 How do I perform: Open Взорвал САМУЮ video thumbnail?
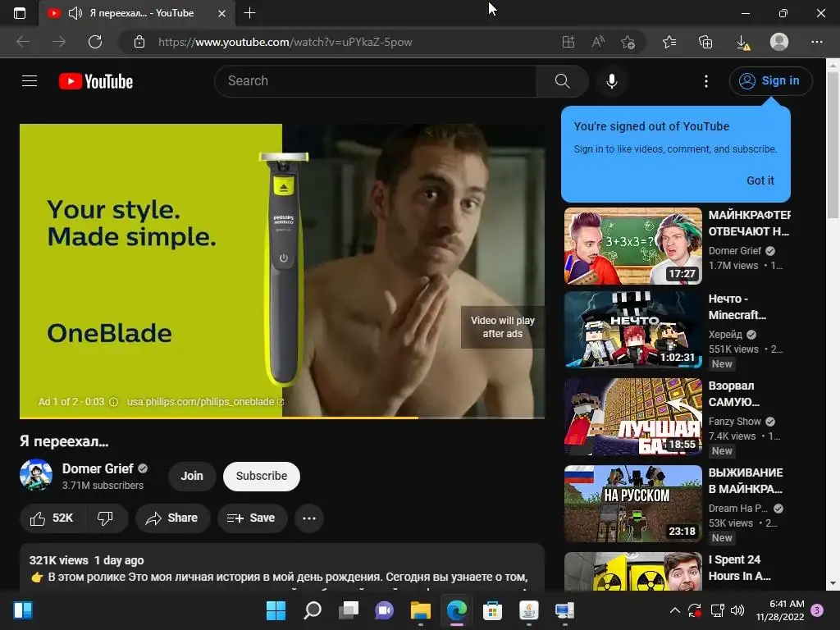click(632, 416)
